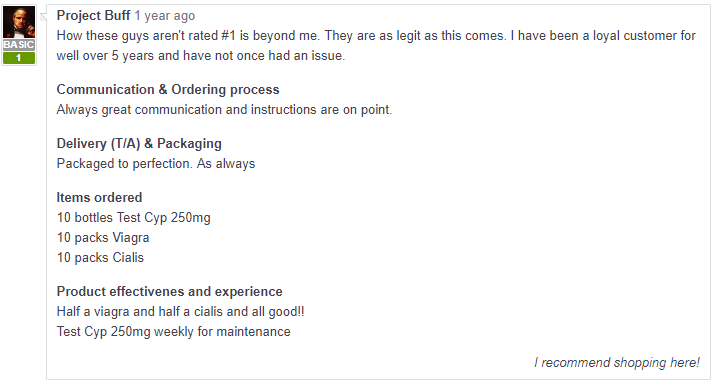
Task: Click the green level 1 badge
Action: point(19,58)
